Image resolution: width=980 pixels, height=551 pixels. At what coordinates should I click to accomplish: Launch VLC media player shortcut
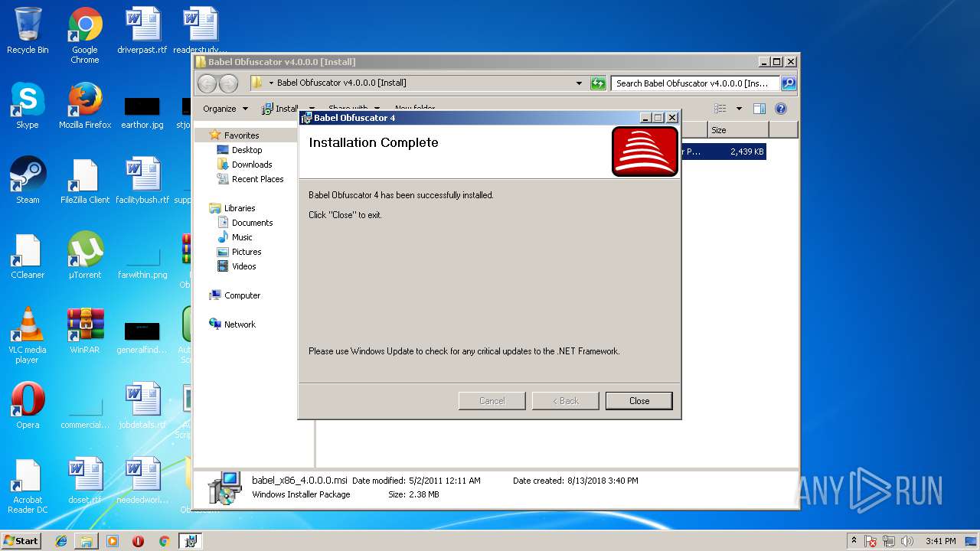coord(28,335)
